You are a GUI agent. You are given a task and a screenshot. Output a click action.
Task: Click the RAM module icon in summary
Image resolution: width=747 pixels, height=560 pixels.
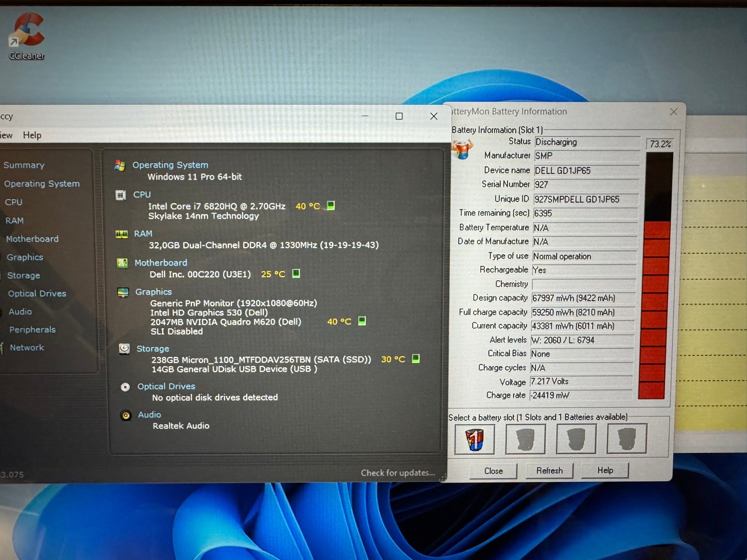[x=121, y=234]
